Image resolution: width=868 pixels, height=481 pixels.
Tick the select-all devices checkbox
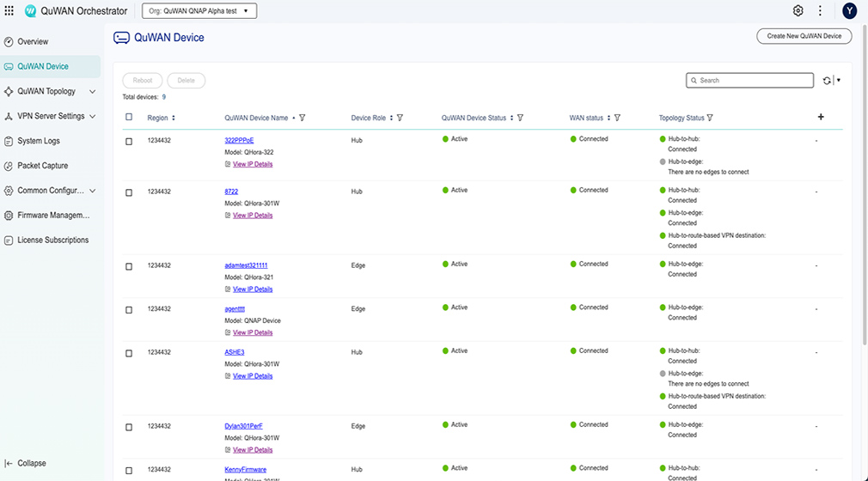129,118
